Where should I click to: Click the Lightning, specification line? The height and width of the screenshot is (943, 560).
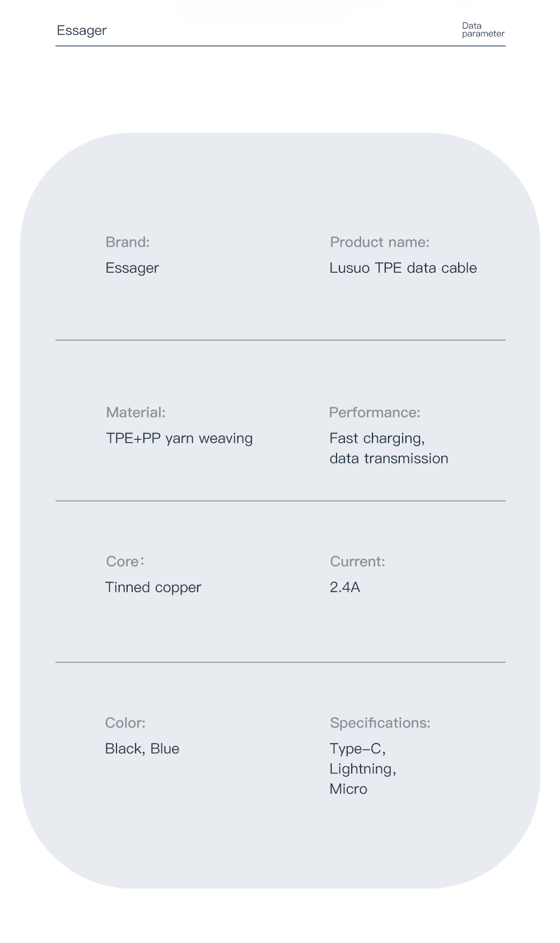pyautogui.click(x=363, y=769)
